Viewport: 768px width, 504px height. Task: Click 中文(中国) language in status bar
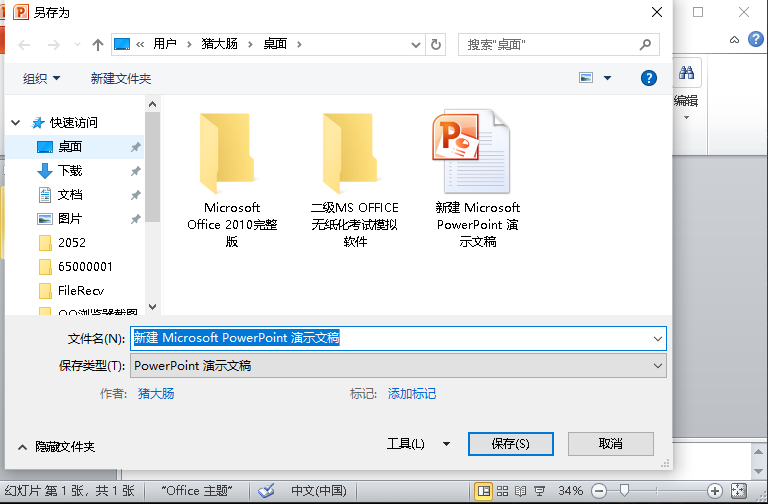coord(319,491)
